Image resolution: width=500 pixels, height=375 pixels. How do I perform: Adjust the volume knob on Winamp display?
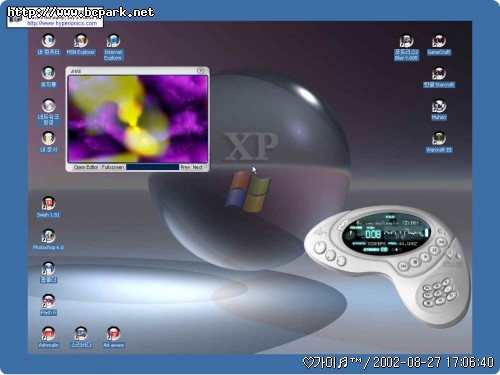click(350, 234)
